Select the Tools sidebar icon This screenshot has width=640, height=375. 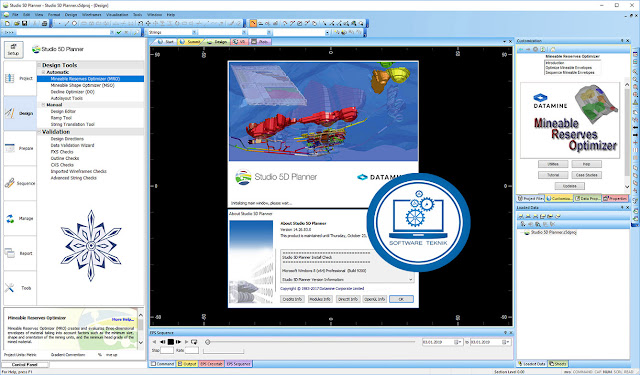10,288
